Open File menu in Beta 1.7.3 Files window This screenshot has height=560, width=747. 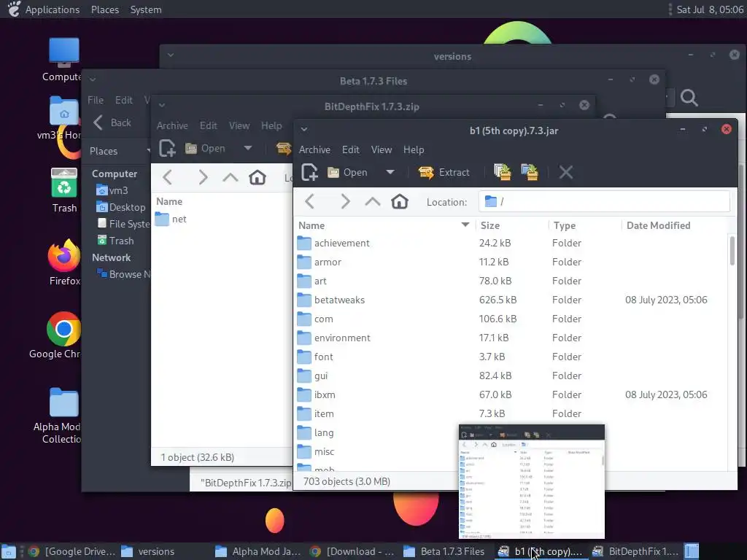click(96, 100)
